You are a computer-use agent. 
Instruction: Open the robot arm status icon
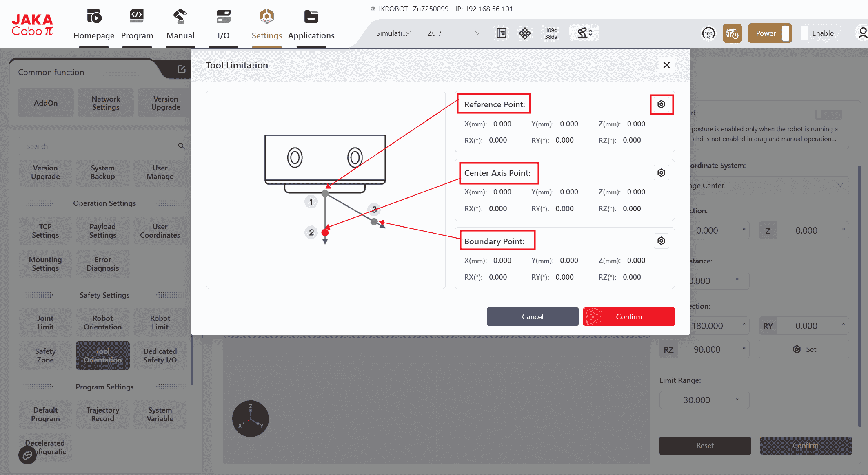click(x=584, y=33)
